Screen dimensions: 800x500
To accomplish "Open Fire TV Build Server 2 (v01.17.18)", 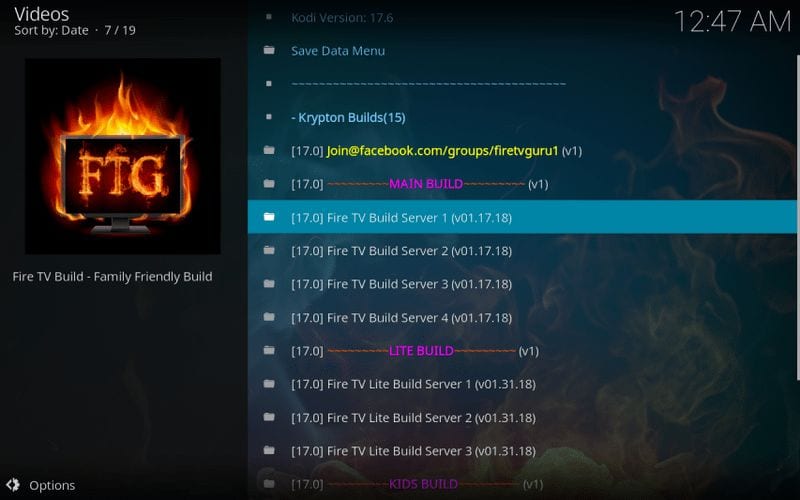I will tap(522, 251).
